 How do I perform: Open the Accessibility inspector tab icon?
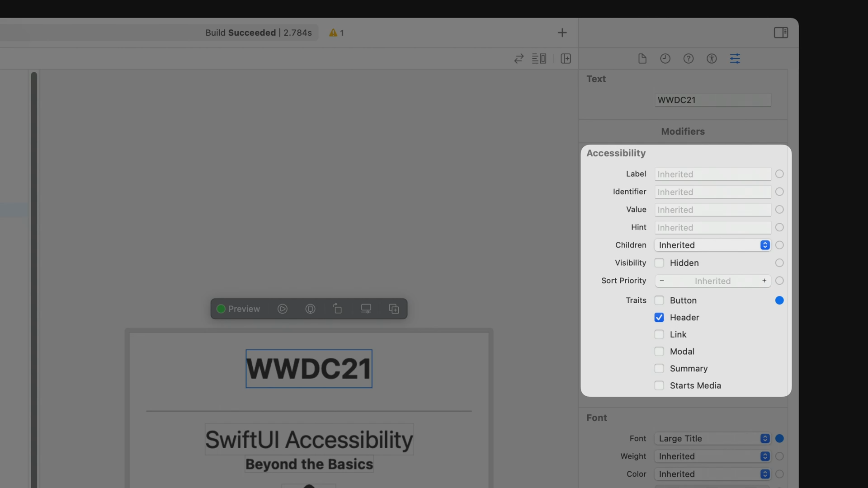pos(712,59)
